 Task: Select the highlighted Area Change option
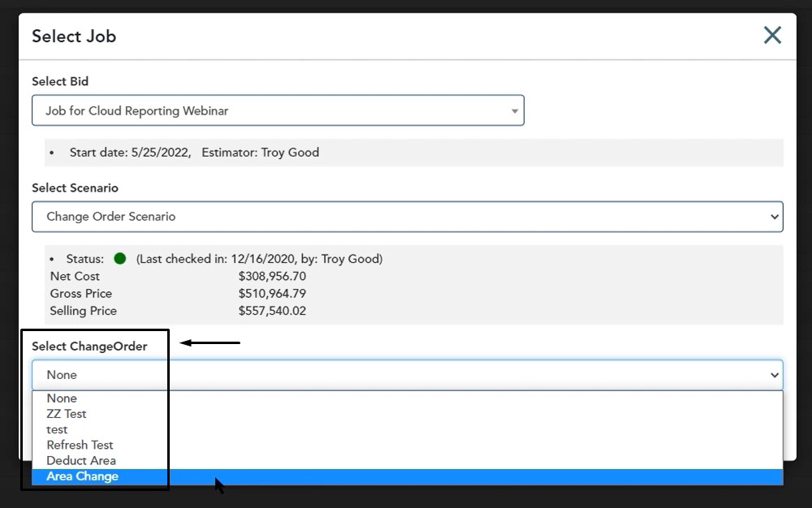click(x=82, y=476)
